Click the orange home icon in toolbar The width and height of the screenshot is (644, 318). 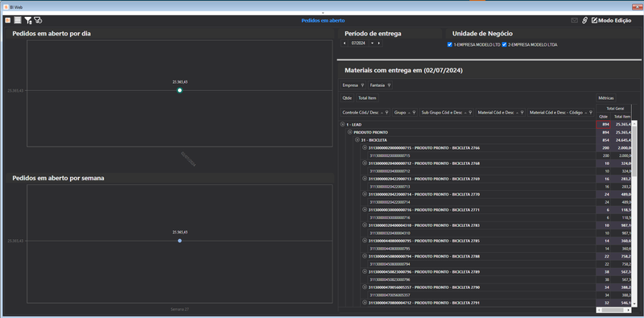7,20
